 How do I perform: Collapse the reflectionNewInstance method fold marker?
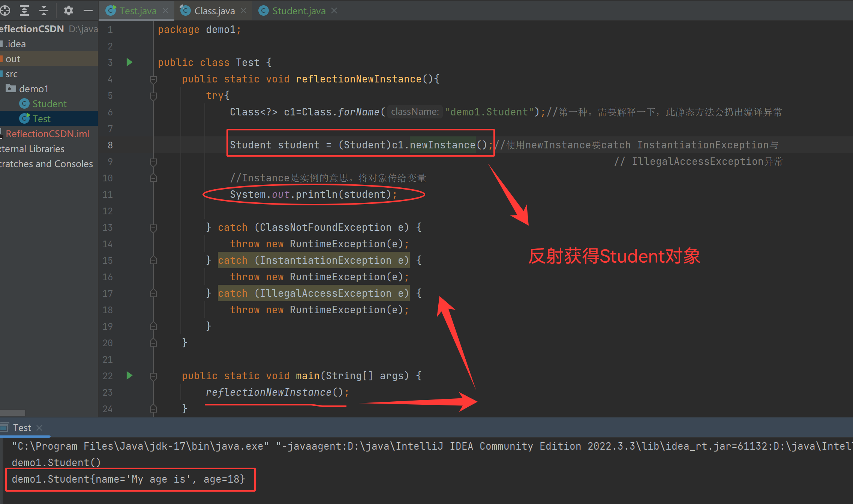[x=153, y=79]
